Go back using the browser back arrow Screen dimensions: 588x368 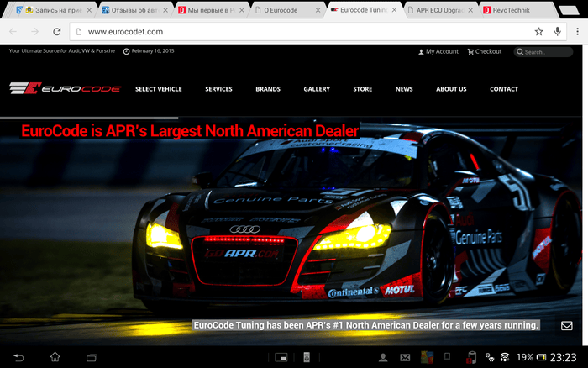point(13,32)
